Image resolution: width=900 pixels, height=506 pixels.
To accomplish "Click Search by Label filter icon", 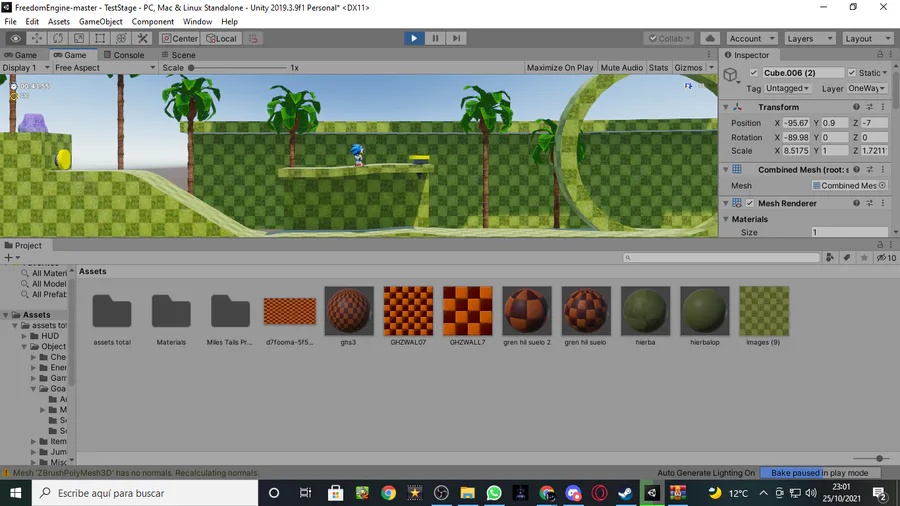I will (x=847, y=258).
